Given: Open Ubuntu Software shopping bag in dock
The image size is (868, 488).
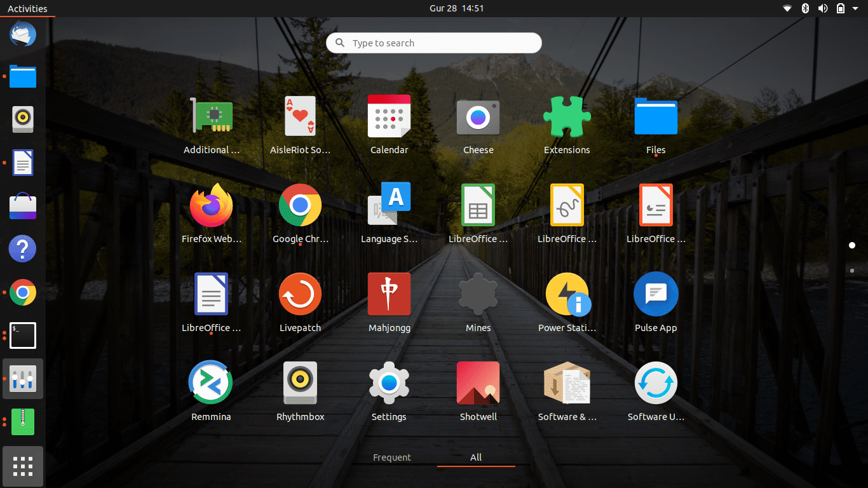Looking at the screenshot, I should coord(23,206).
